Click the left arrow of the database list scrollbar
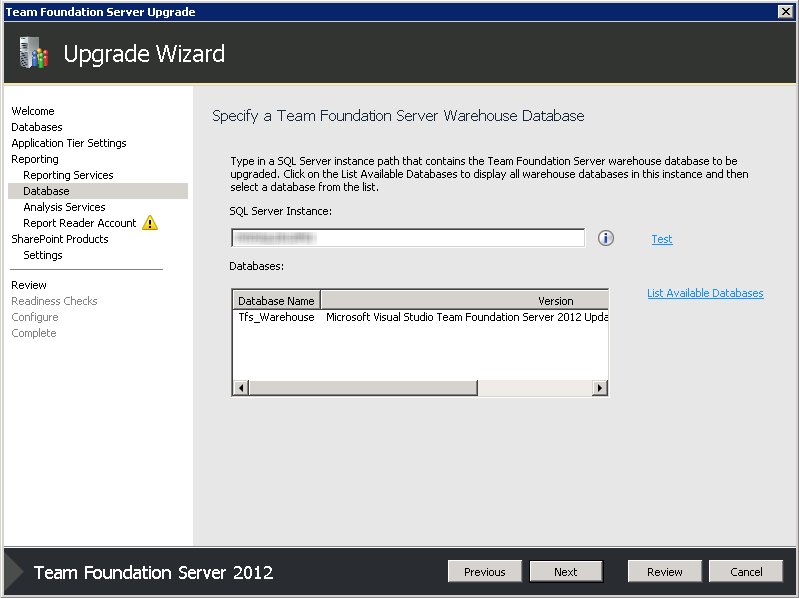This screenshot has height=598, width=799. click(x=241, y=388)
